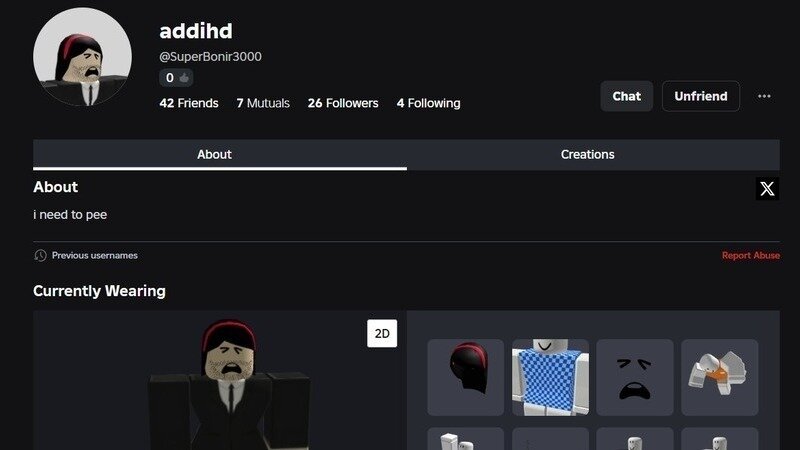Open the three-dots more options menu
800x450 pixels.
(764, 96)
